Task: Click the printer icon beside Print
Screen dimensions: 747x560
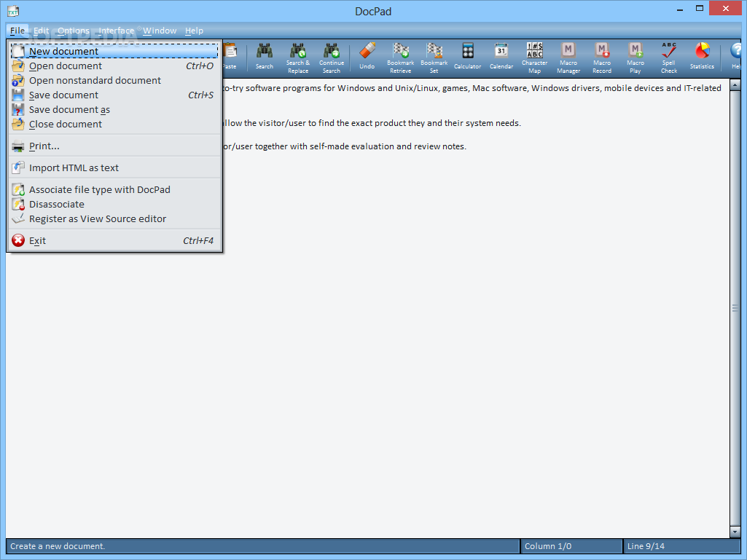Action: tap(18, 146)
